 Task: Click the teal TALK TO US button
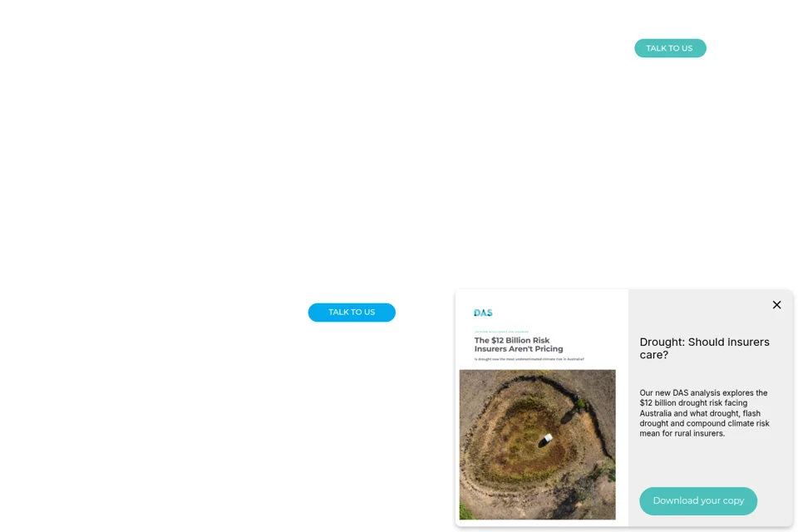(670, 48)
